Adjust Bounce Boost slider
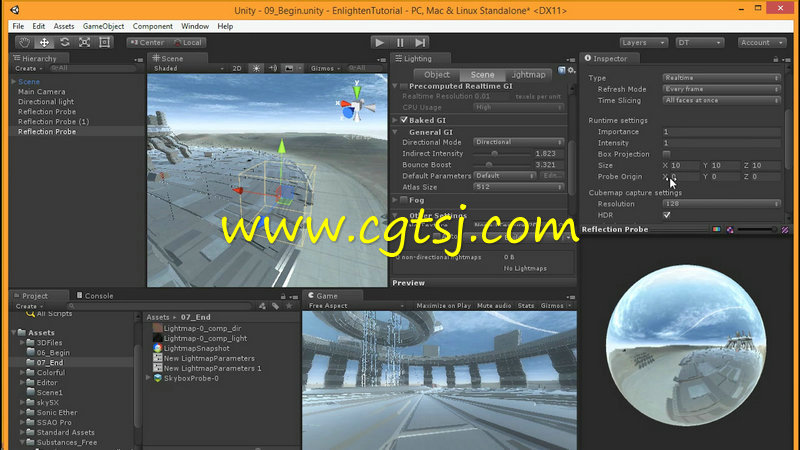800x450 pixels. click(502, 165)
